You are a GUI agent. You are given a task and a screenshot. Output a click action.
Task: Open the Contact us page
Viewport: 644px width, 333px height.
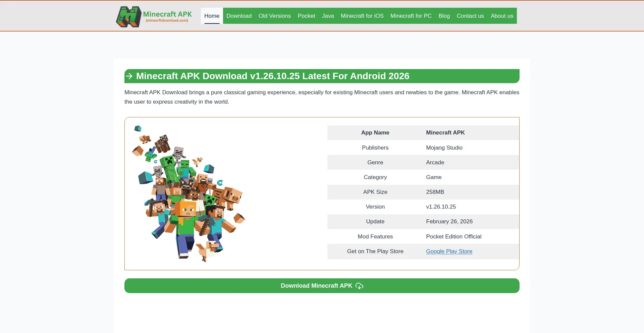pyautogui.click(x=470, y=16)
